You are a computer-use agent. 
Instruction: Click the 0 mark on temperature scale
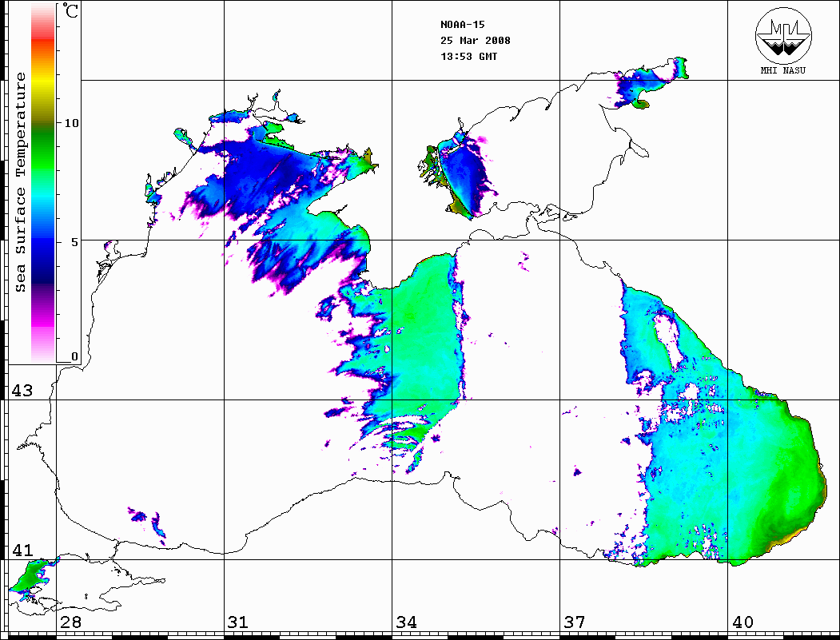coord(74,356)
